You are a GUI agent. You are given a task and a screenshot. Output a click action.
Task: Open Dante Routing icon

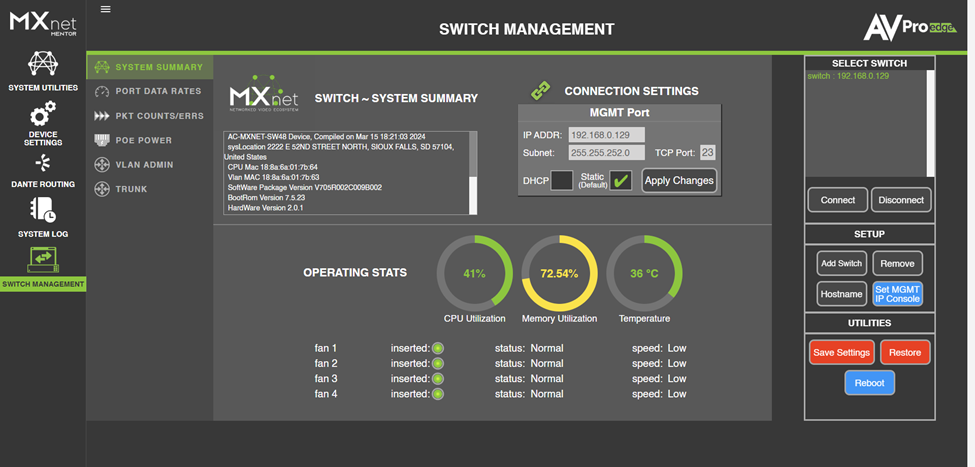tap(43, 164)
